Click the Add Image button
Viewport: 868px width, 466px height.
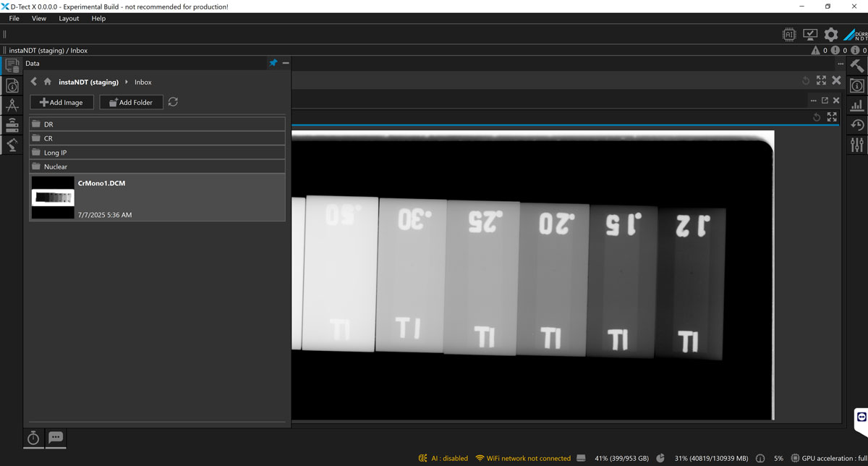(61, 102)
